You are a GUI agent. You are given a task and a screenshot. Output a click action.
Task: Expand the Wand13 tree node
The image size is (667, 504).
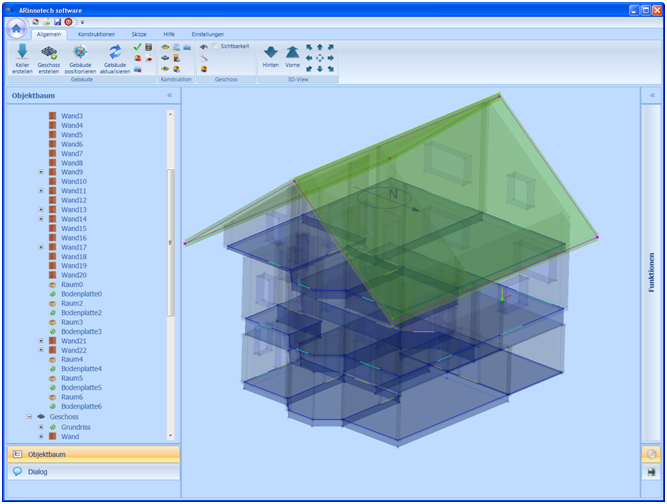coord(41,210)
